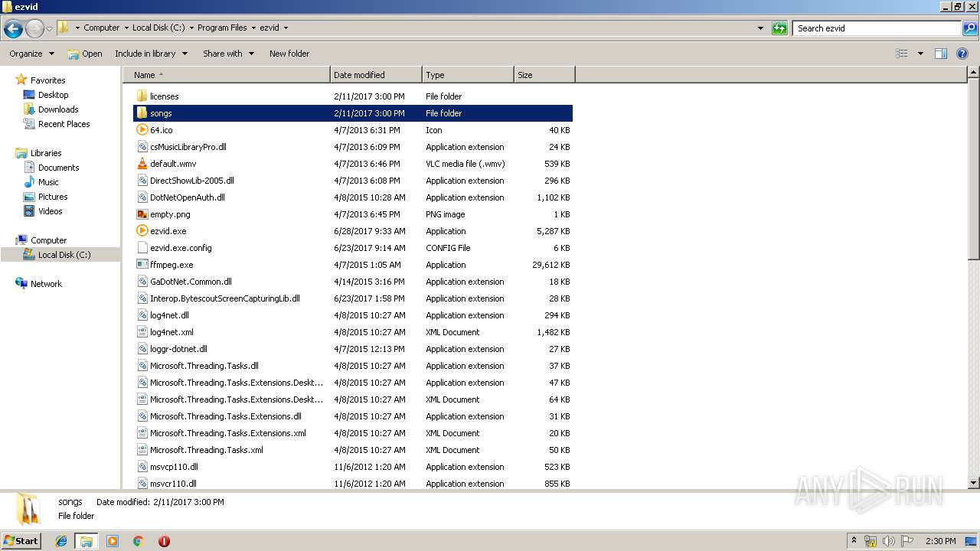This screenshot has height=551, width=980.
Task: Expand the view options dropdown arrow
Action: (x=920, y=54)
